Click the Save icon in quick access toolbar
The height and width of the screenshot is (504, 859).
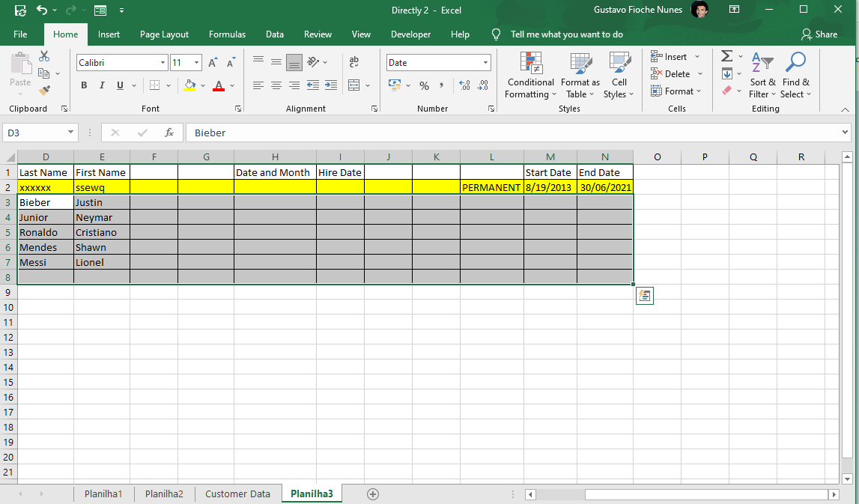coord(20,10)
